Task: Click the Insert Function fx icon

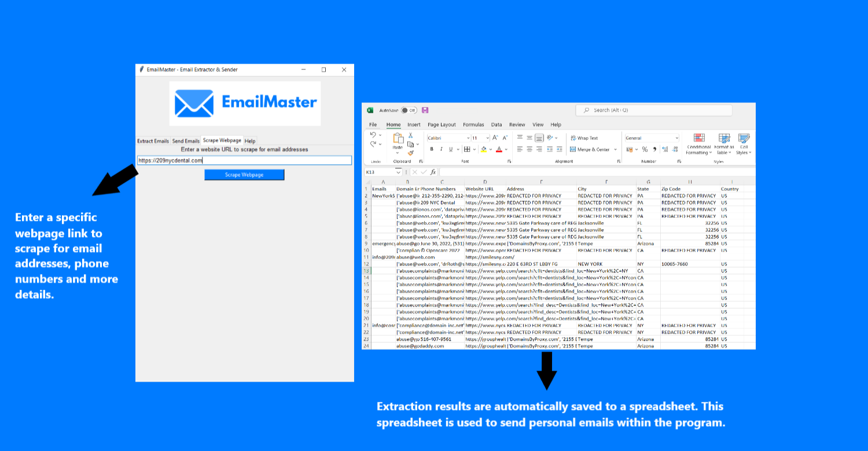Action: coord(433,172)
